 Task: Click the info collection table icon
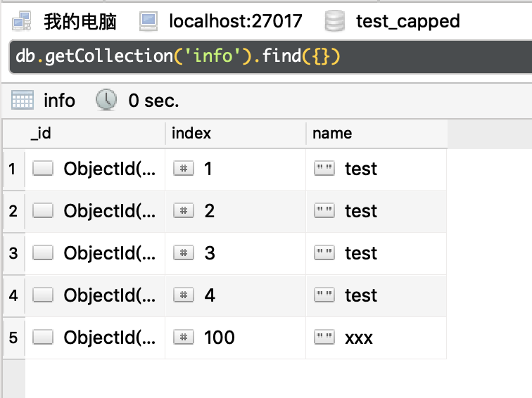tap(23, 100)
